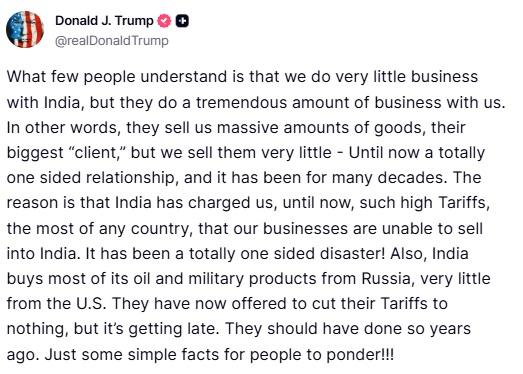Image resolution: width=523 pixels, height=374 pixels.
Task: Click the opening word "What" of post
Action: tap(26, 77)
